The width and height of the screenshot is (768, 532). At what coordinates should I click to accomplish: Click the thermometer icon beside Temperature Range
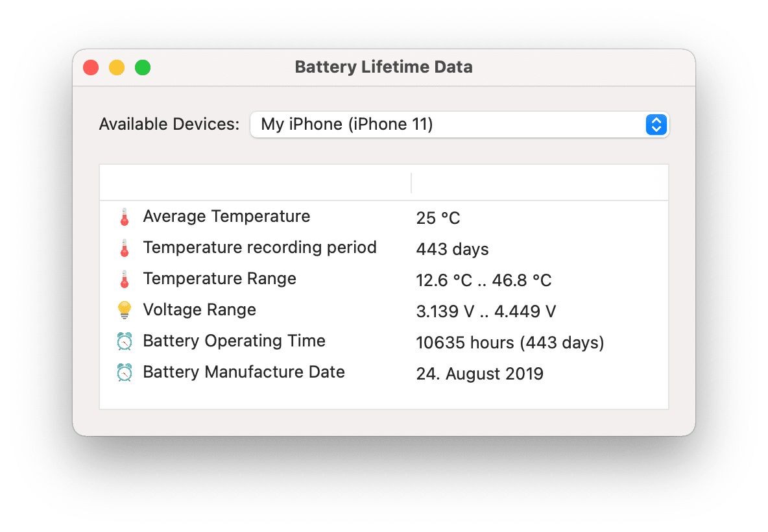coord(125,279)
